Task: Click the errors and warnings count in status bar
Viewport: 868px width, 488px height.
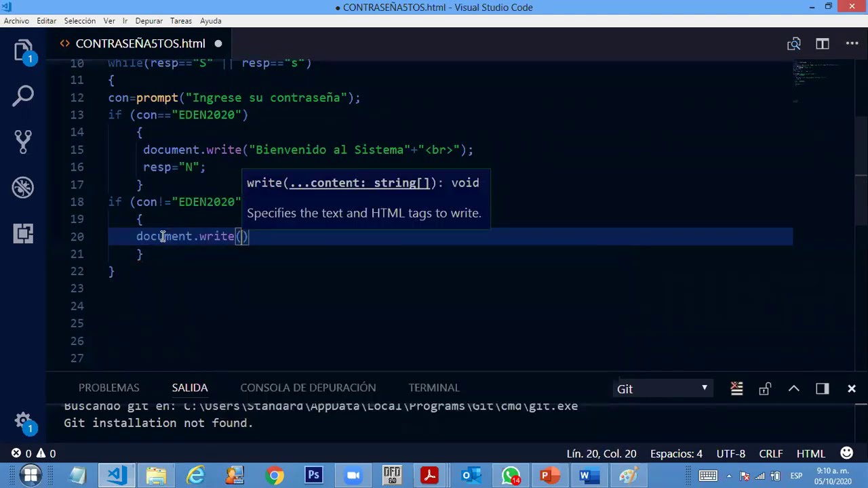Action: pyautogui.click(x=33, y=453)
